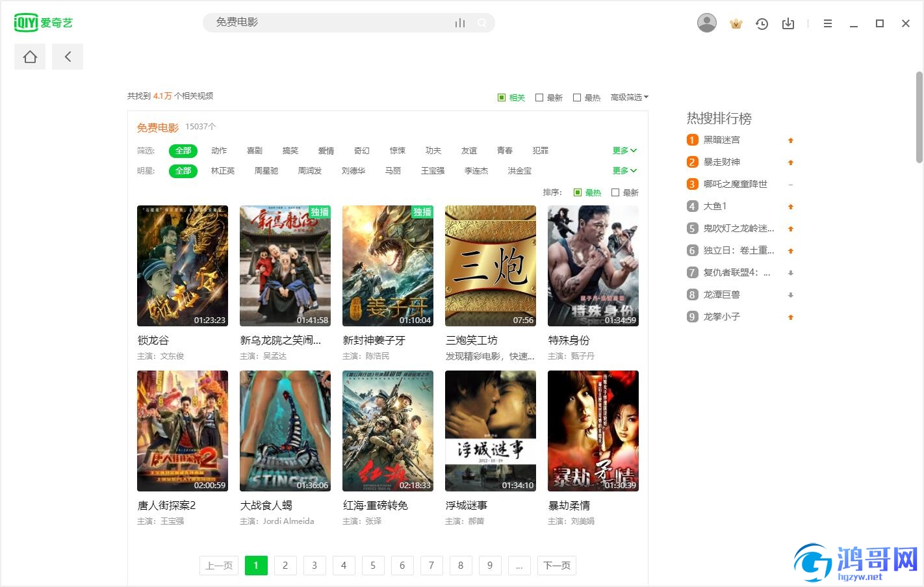The image size is (924, 587).
Task: Check the 相关 sort option
Action: (x=511, y=98)
